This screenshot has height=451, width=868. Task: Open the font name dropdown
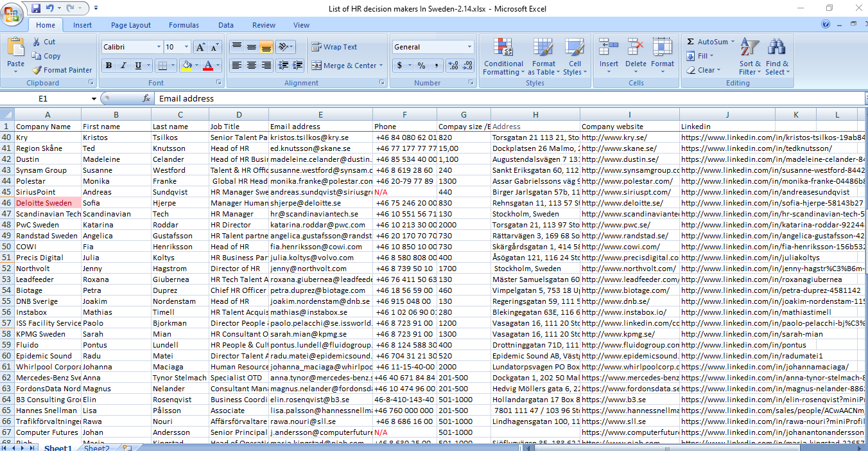[x=159, y=47]
